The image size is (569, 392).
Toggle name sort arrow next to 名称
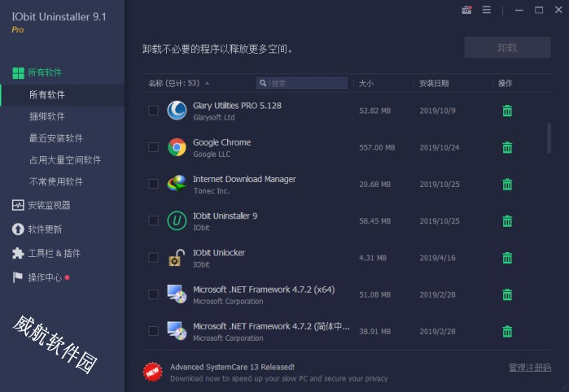tap(207, 84)
